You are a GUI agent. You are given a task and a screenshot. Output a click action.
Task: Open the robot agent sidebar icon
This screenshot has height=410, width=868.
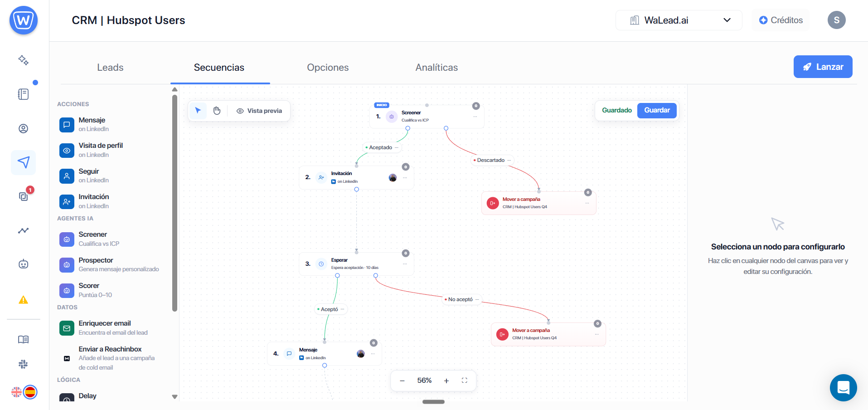[x=24, y=264]
